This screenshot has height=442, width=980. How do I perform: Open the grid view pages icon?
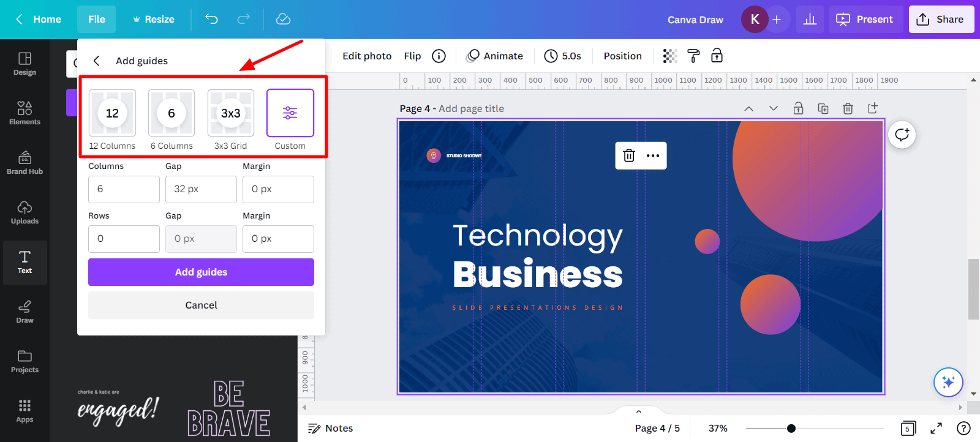(x=908, y=428)
